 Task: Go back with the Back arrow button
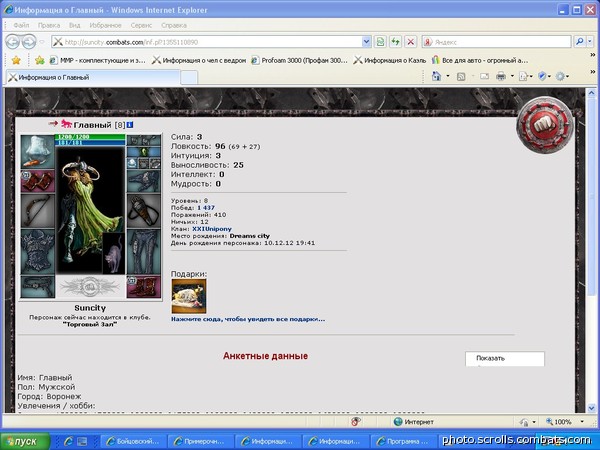(12, 41)
